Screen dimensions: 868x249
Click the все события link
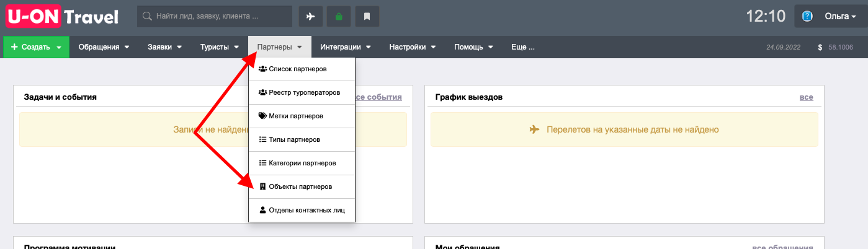pyautogui.click(x=378, y=97)
